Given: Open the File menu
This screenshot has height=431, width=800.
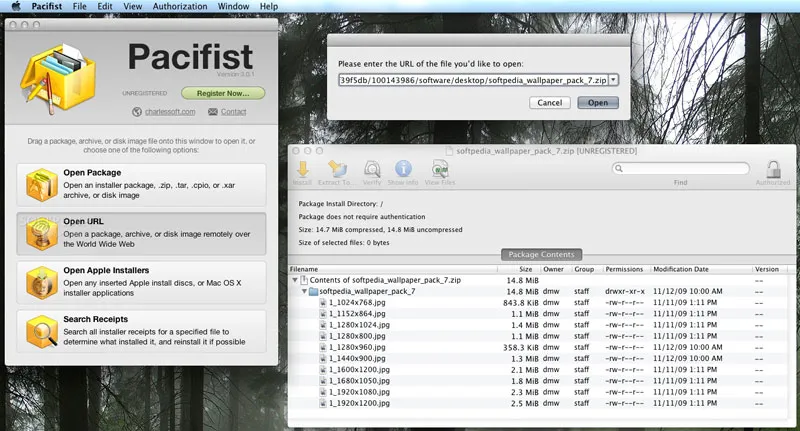Looking at the screenshot, I should pyautogui.click(x=80, y=6).
